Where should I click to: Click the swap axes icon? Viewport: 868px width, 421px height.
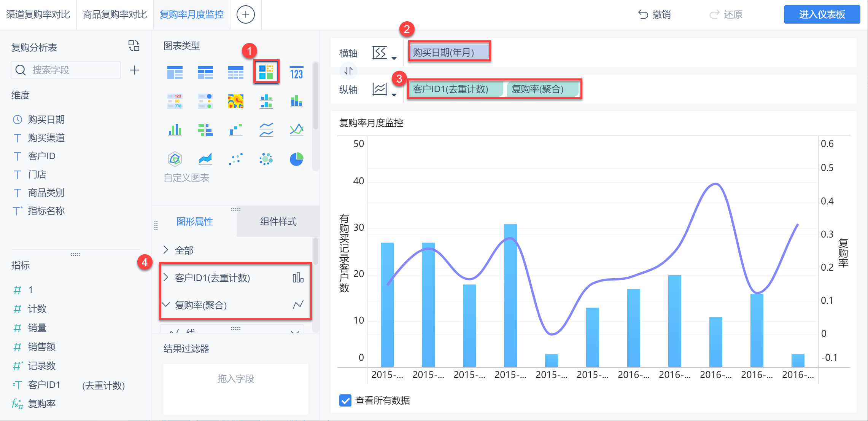click(x=348, y=71)
